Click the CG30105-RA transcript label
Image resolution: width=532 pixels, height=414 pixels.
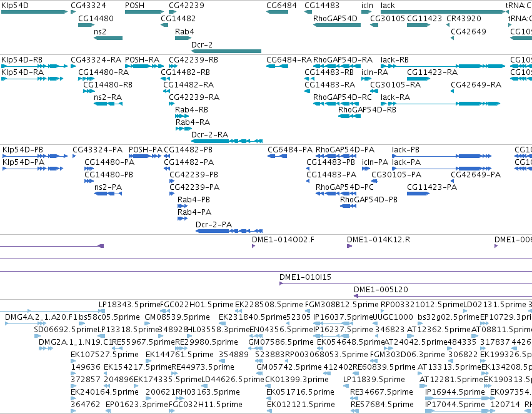[x=396, y=85]
